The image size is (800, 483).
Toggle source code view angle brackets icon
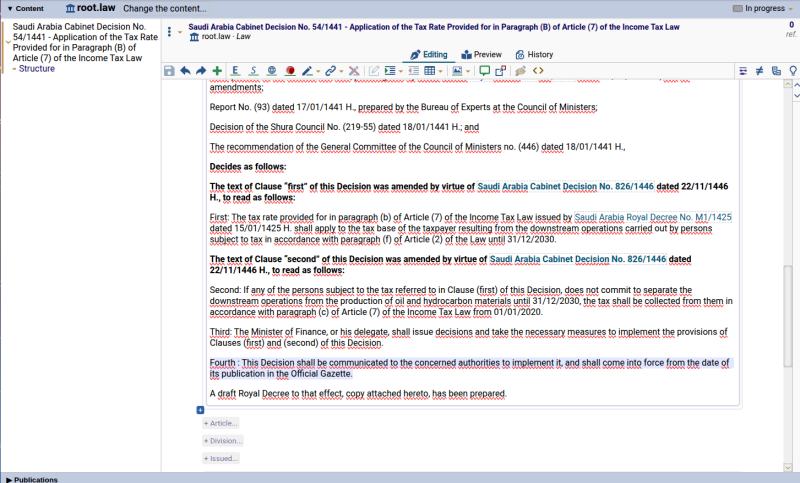[538, 71]
